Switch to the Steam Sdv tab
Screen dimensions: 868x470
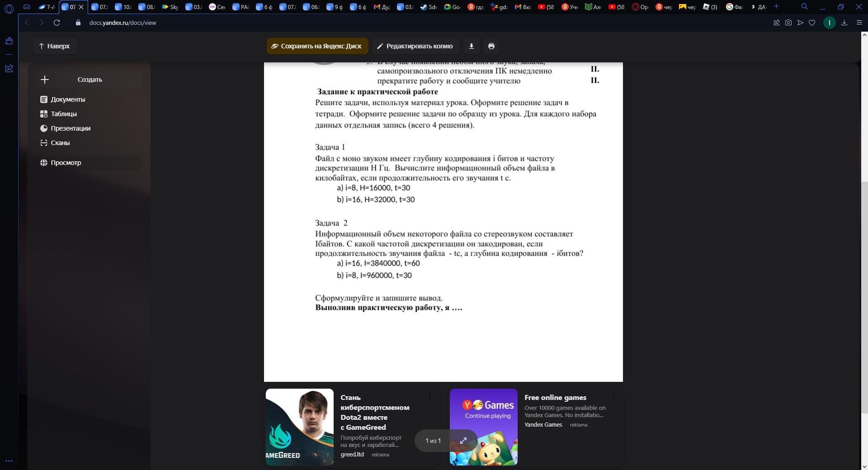[x=428, y=7]
